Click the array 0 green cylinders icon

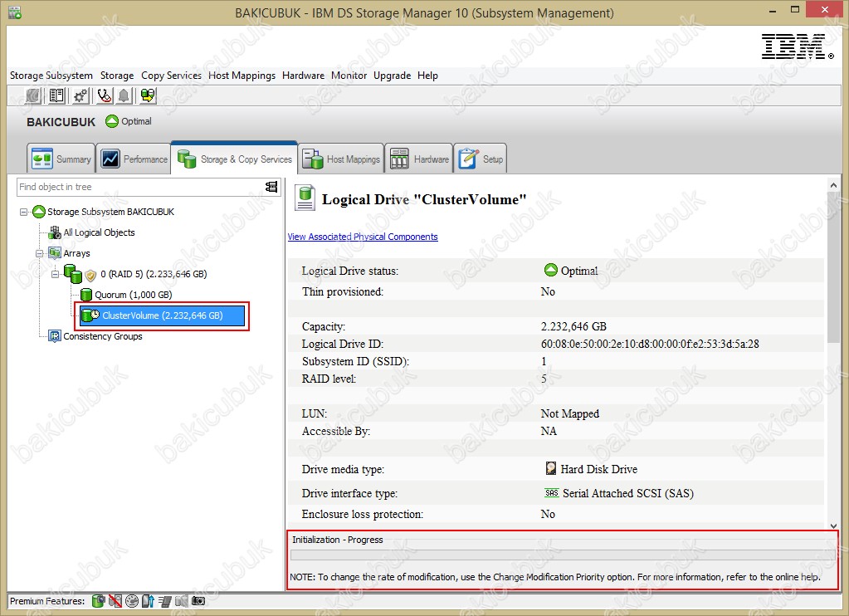tap(72, 274)
